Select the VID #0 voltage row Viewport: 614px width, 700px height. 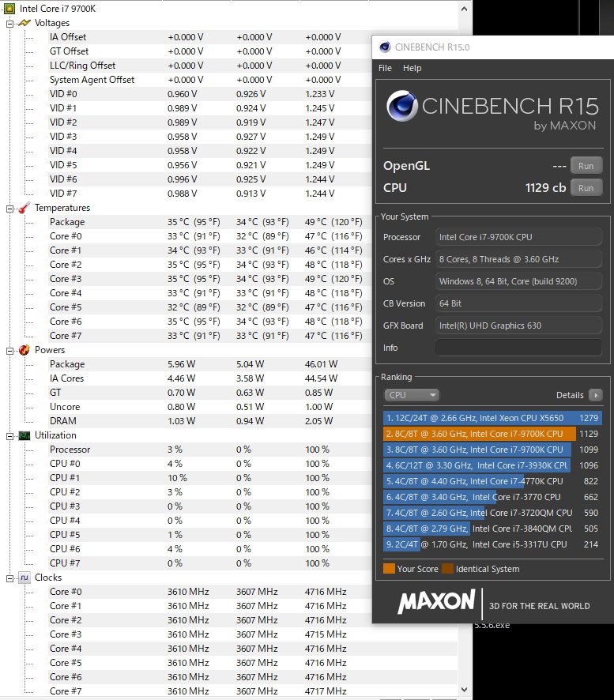pos(209,94)
